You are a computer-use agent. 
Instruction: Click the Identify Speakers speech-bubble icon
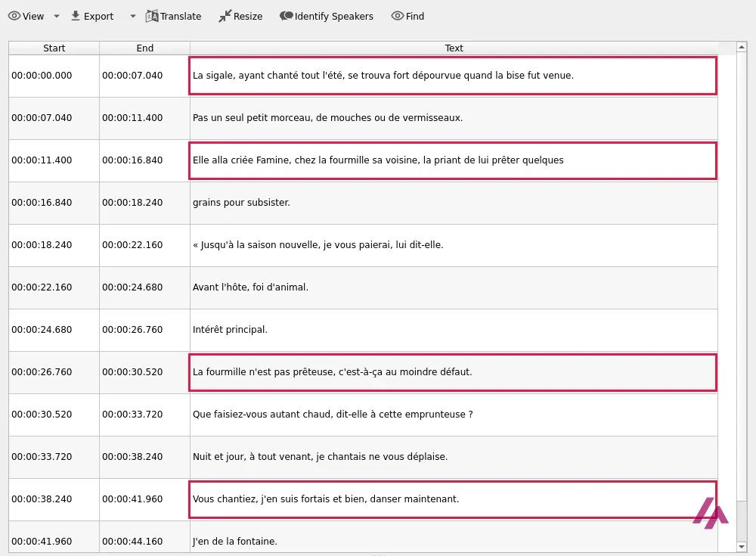point(286,16)
